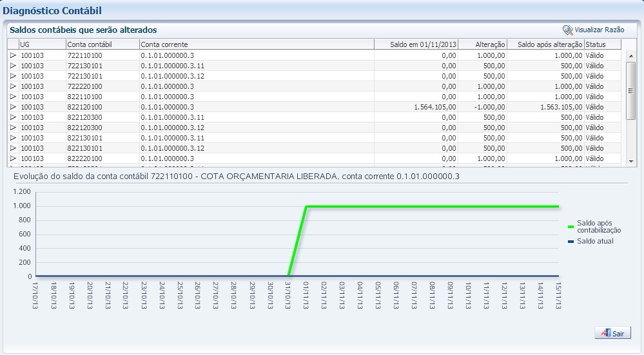
Task: Expand the 722220100 account row
Action: [x=13, y=86]
